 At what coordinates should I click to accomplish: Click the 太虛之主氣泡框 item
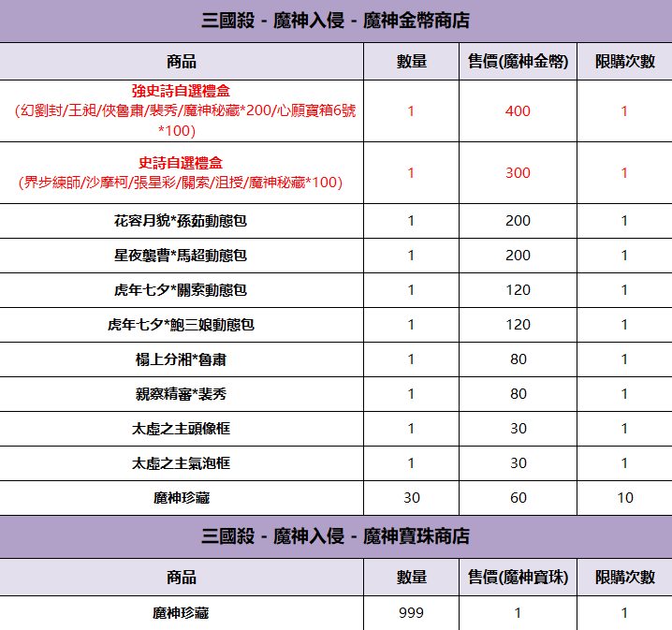182,463
